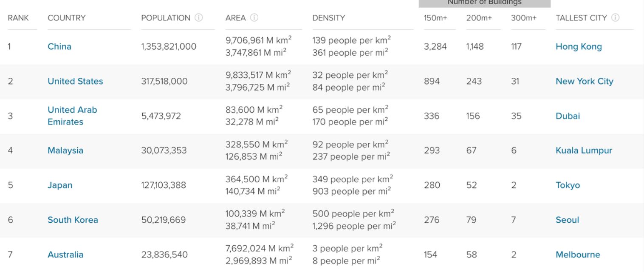The width and height of the screenshot is (644, 272).
Task: Click the circled-i next to POPULATION
Action: point(198,18)
